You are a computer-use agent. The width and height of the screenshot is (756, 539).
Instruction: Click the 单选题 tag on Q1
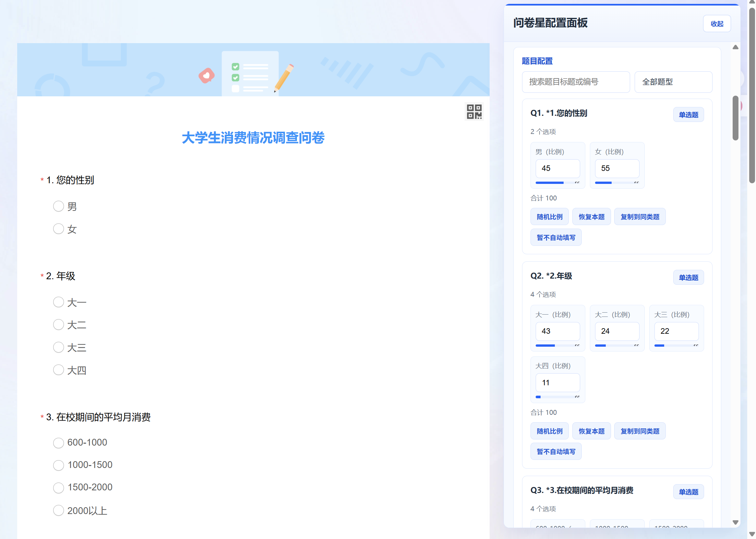pos(688,115)
